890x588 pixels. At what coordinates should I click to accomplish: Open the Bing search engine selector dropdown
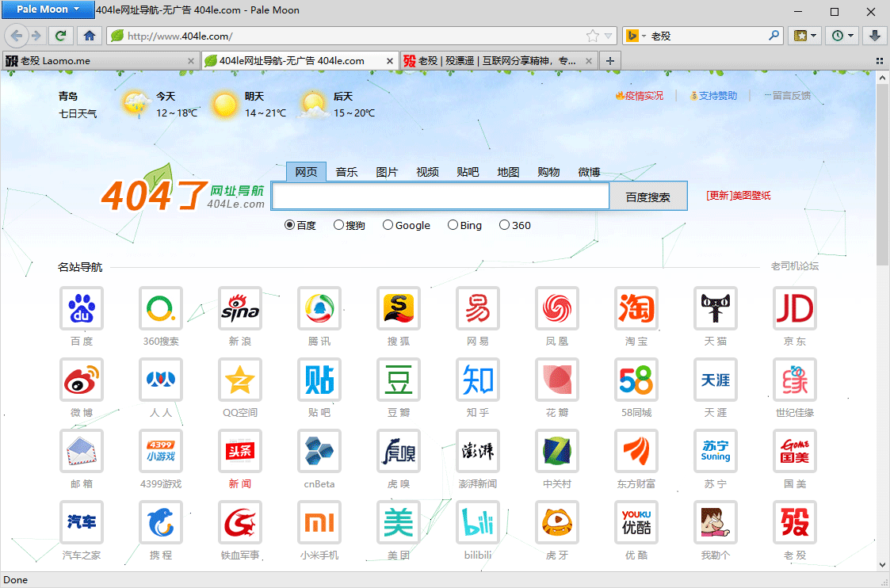(636, 36)
